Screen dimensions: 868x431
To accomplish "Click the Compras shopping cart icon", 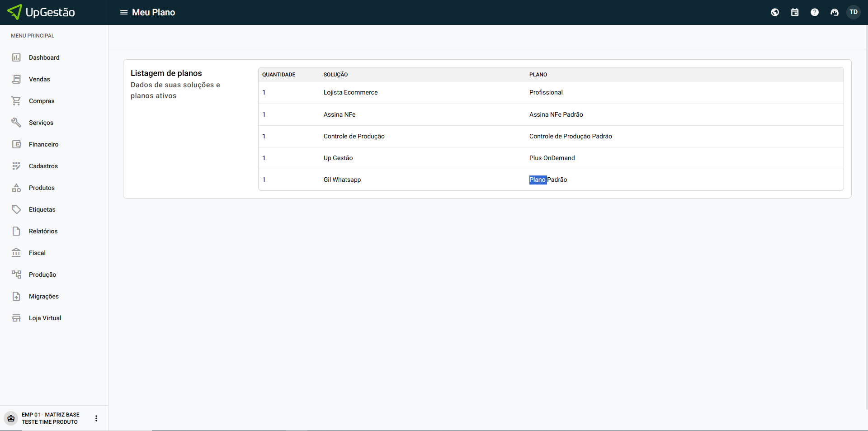I will pos(16,101).
